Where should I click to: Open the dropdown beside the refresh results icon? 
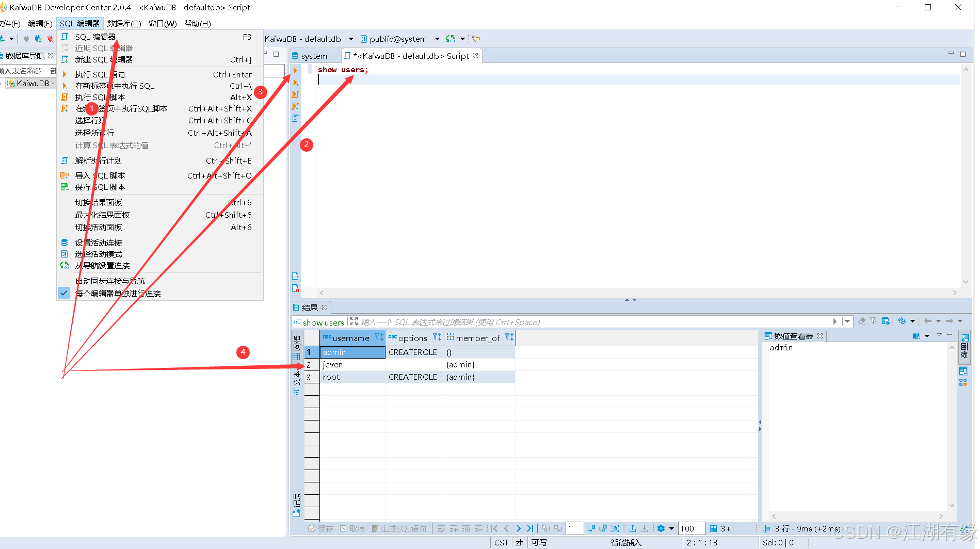[912, 321]
